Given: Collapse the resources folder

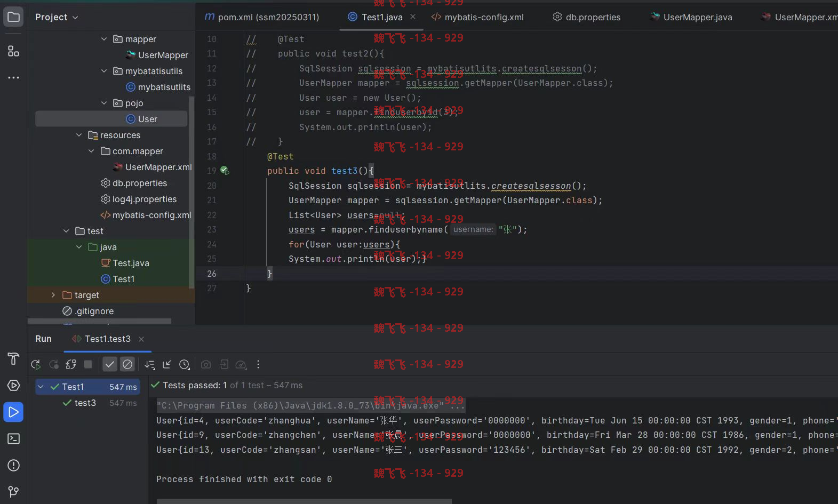Looking at the screenshot, I should point(79,135).
